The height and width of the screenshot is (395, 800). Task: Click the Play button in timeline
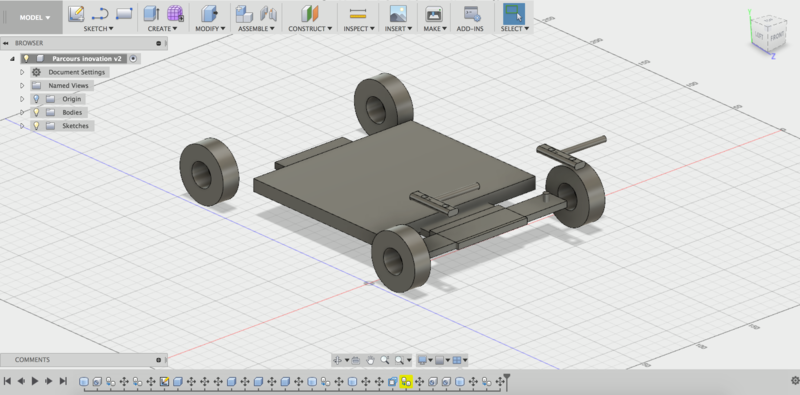35,381
